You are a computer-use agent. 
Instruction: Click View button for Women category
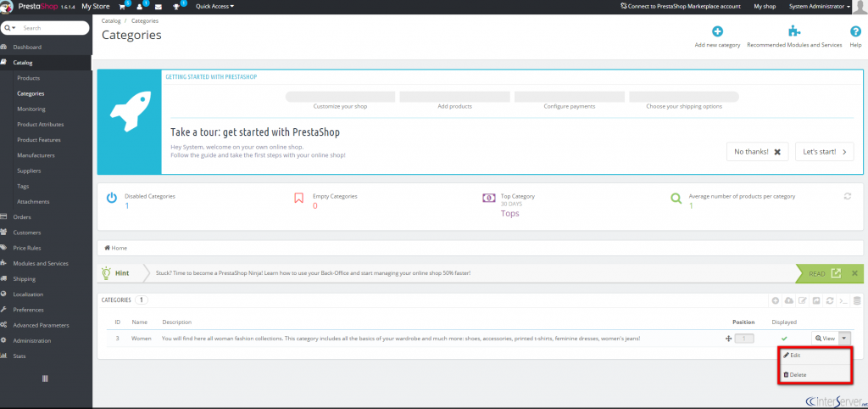(825, 338)
